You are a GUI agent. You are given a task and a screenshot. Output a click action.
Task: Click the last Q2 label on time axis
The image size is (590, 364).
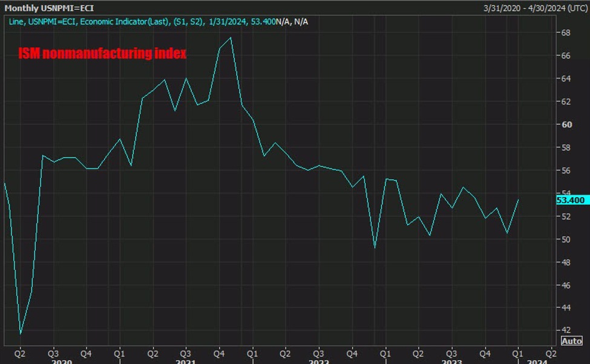pos(551,354)
